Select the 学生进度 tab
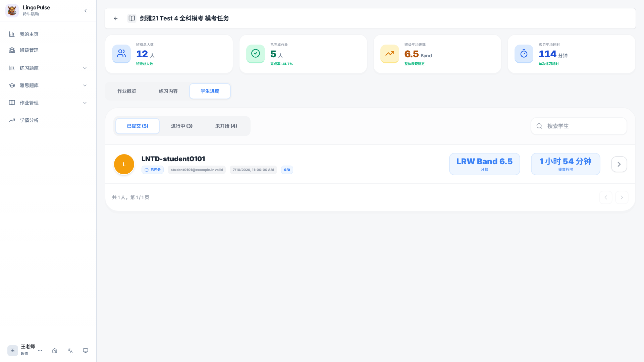Viewport: 644px width, 362px height. point(210,91)
